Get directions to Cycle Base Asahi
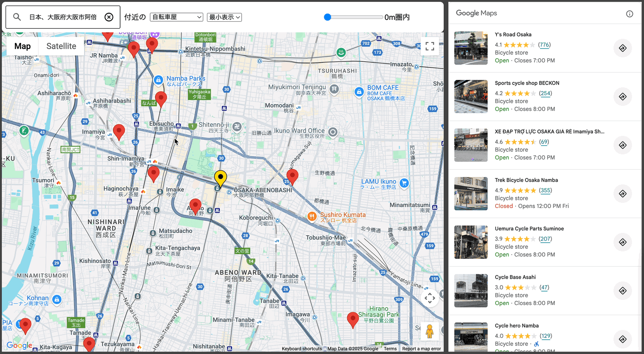 623,291
